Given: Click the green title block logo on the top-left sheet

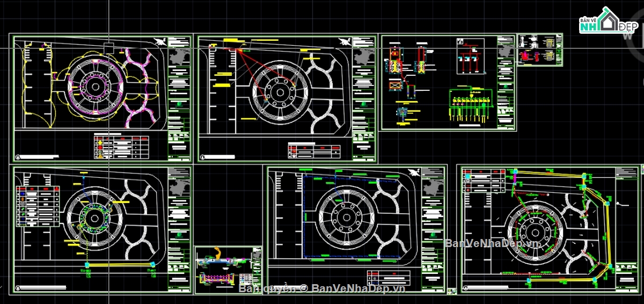Looking at the screenshot, I should pyautogui.click(x=179, y=105).
